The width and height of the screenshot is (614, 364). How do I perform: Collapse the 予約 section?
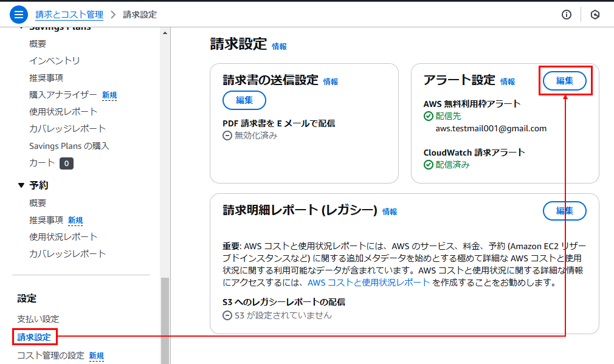[x=21, y=185]
